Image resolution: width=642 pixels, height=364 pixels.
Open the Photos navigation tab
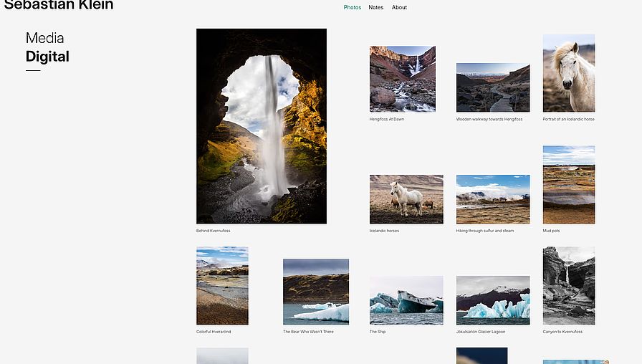tap(352, 7)
